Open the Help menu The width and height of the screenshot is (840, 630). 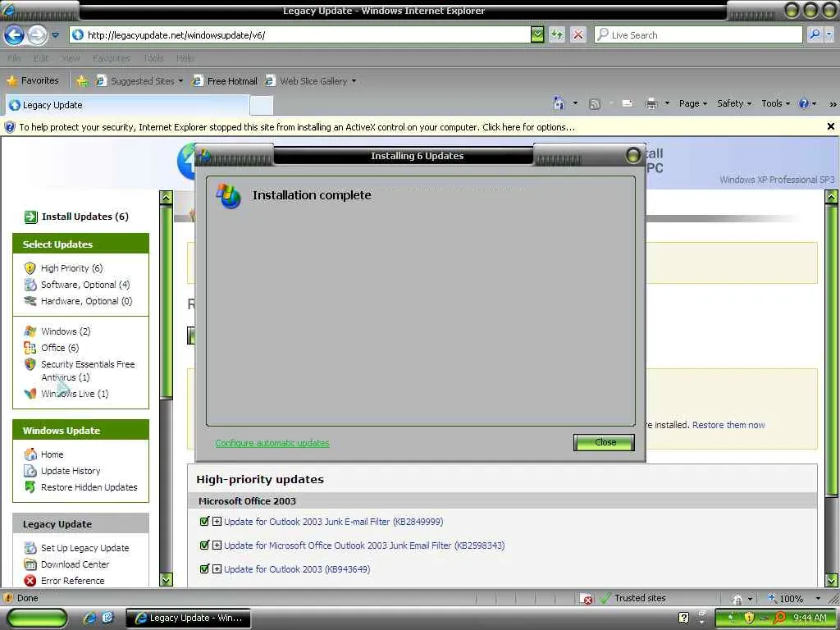tap(185, 58)
